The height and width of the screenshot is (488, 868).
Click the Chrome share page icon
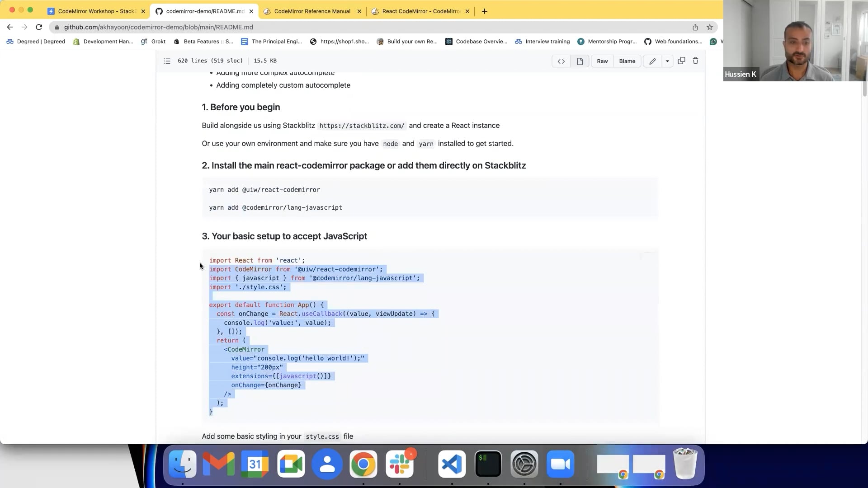695,27
